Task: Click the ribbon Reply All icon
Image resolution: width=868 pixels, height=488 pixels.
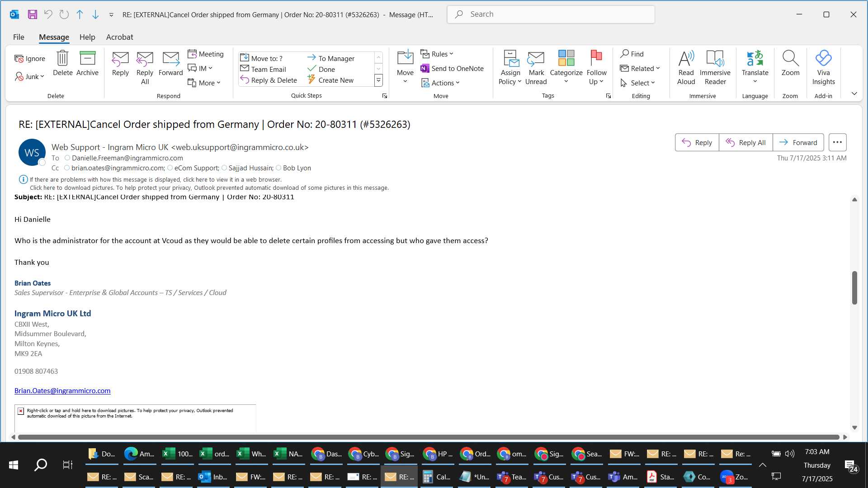Action: click(x=145, y=68)
